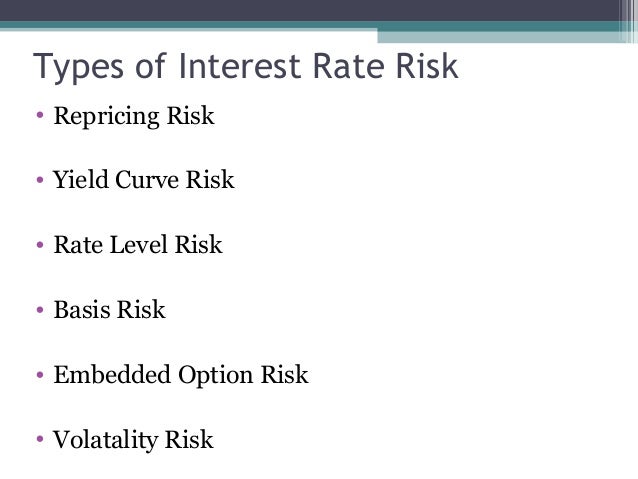Screen dimensions: 638x479
Task: Click the vertical striped decoration in the top corner
Action: [629, 21]
